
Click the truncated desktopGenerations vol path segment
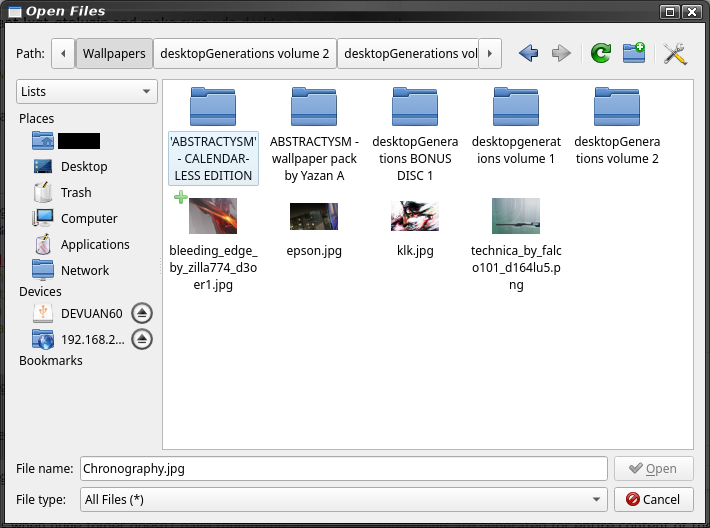click(x=408, y=53)
